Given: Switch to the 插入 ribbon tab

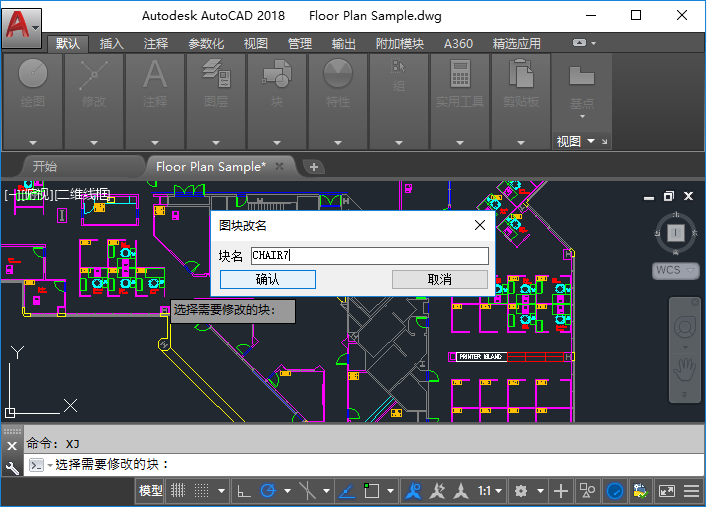Looking at the screenshot, I should tap(111, 44).
